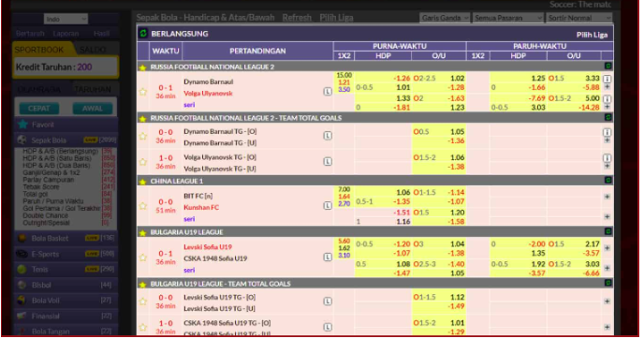This screenshot has height=339, width=644.
Task: Refresh Bulgaria U19 League Team Total Goals section
Action: 607,283
